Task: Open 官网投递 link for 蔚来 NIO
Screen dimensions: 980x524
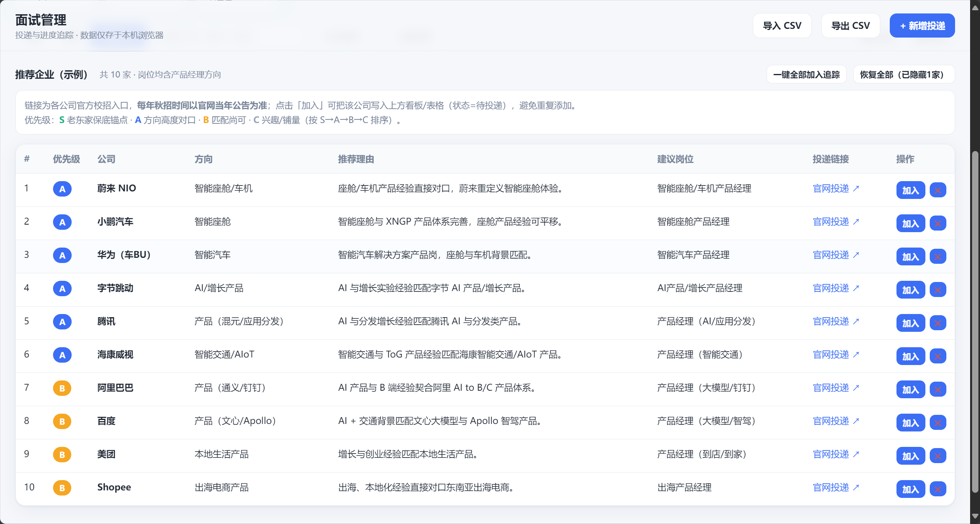Action: [x=836, y=189]
